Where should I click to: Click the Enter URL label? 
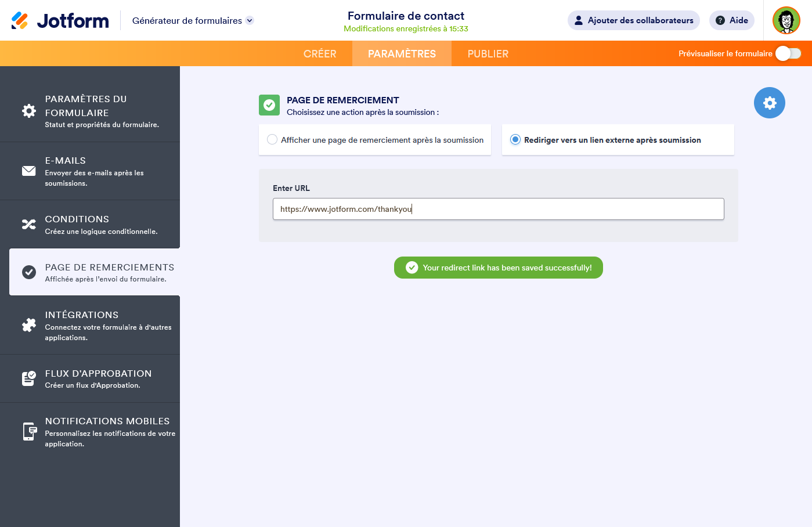(x=291, y=188)
